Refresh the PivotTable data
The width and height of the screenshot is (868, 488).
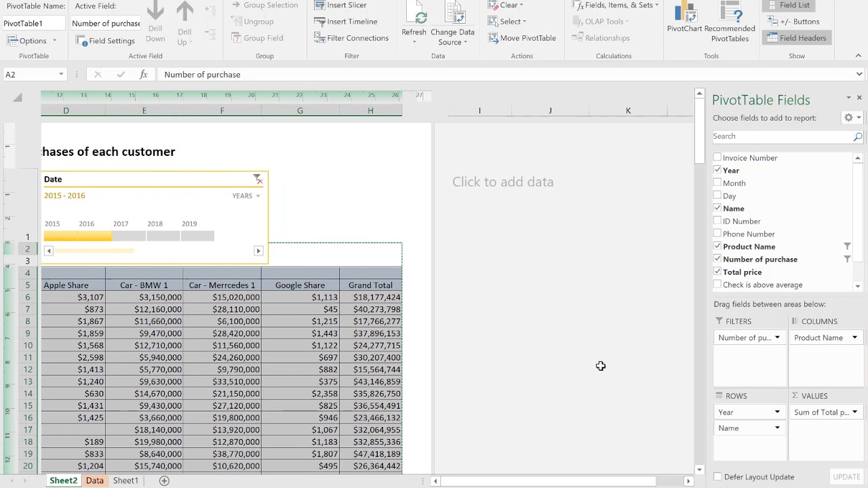(x=414, y=23)
